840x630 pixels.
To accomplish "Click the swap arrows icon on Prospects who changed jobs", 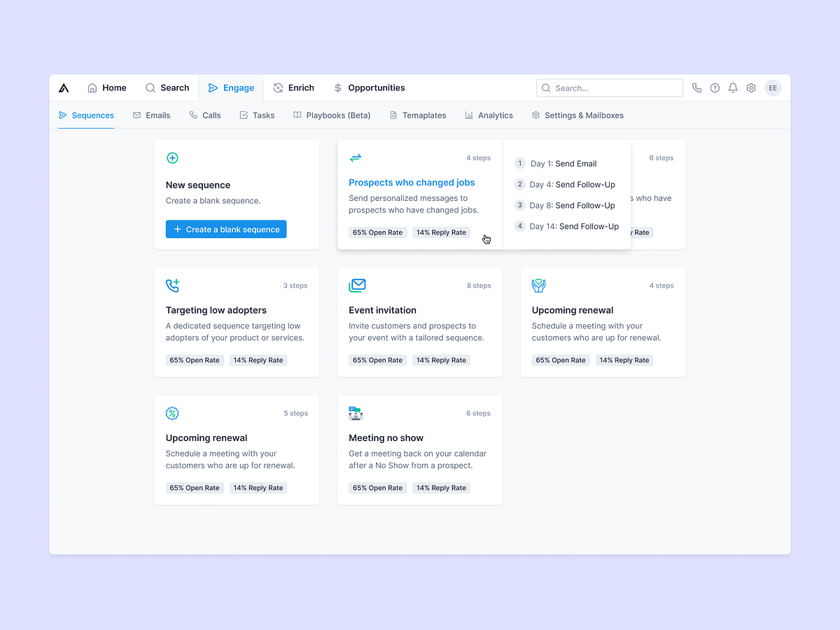I will (x=356, y=158).
